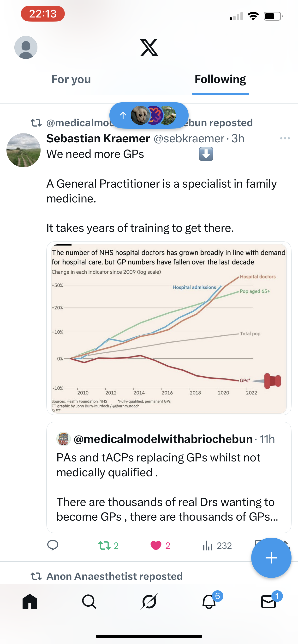Compose a new post with plus button

[x=271, y=558]
